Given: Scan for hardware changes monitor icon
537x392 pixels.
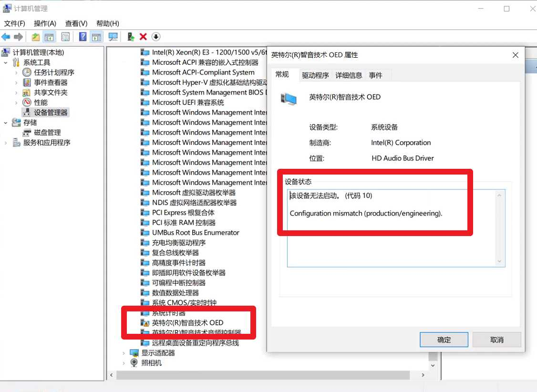Looking at the screenshot, I should [x=113, y=37].
